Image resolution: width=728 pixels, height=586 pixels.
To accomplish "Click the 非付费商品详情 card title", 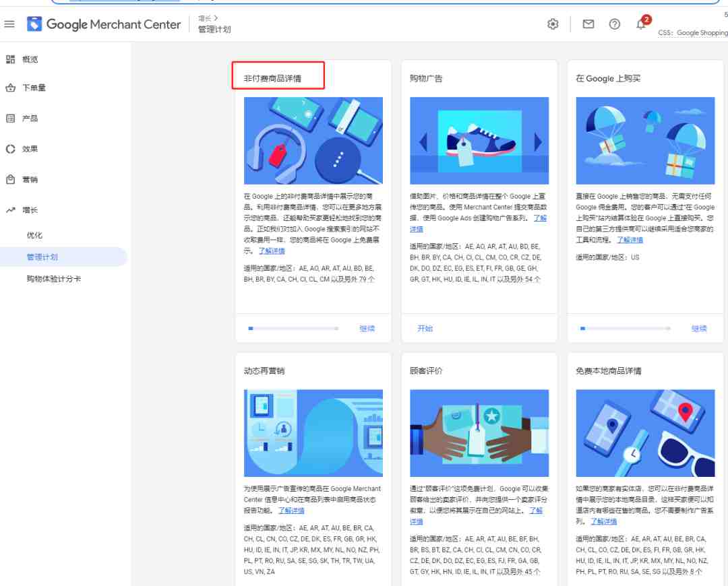I will [x=272, y=78].
